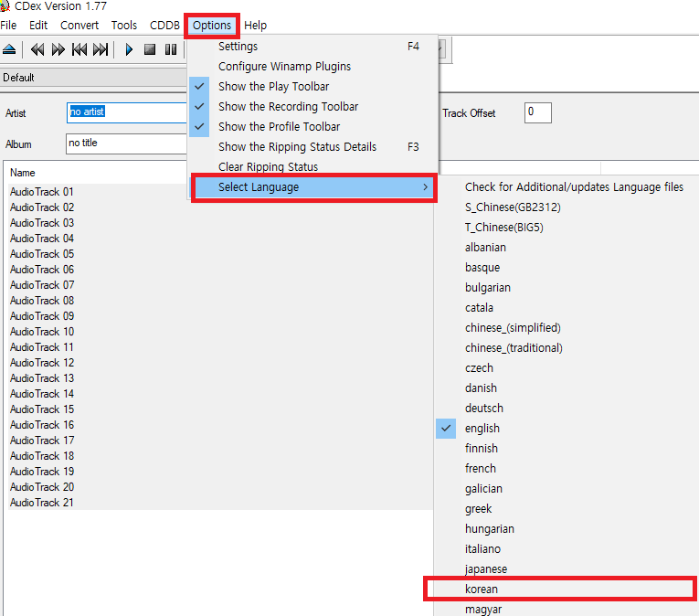The image size is (699, 616).
Task: Select deutsch language
Action: pyautogui.click(x=567, y=408)
